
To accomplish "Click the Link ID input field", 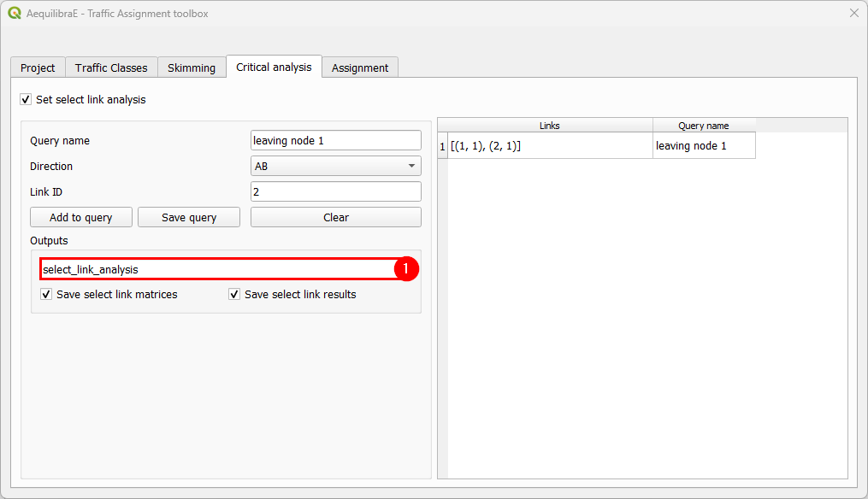I will point(335,191).
